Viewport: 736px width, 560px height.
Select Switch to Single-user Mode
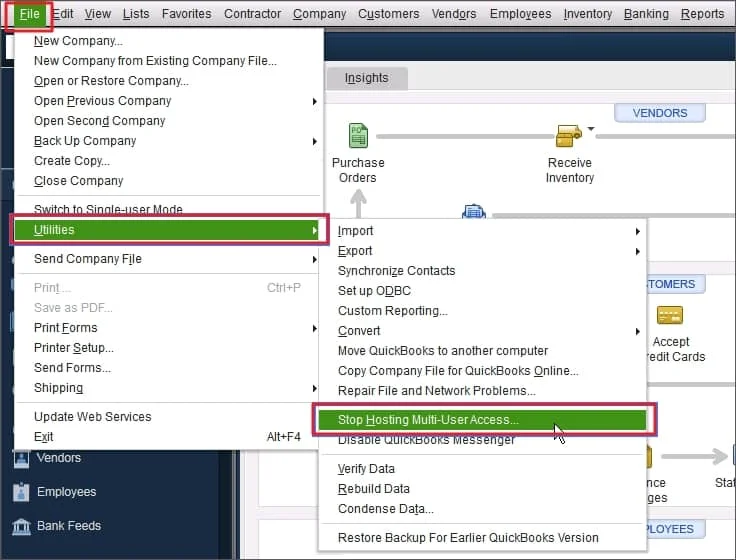click(x=169, y=209)
